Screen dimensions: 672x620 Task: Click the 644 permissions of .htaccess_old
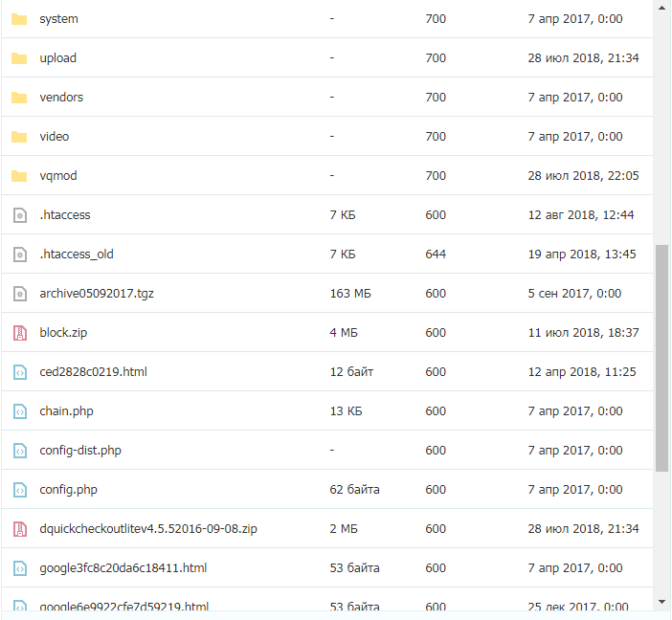(x=436, y=255)
